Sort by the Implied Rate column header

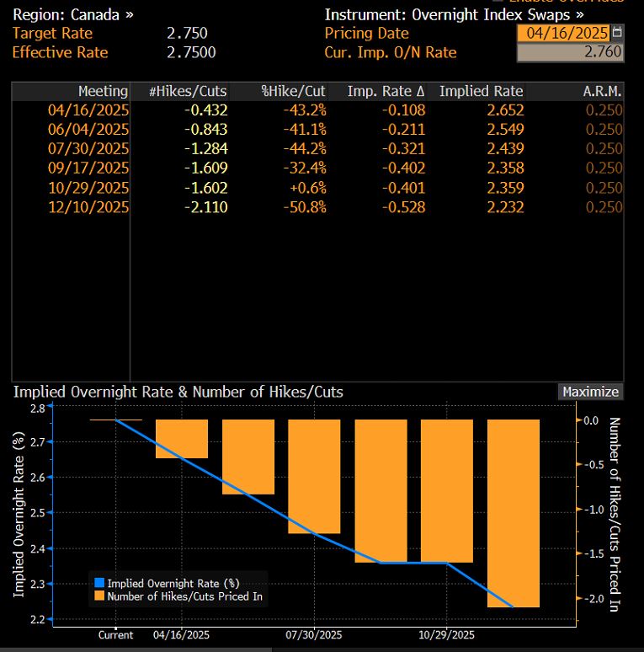(x=482, y=91)
